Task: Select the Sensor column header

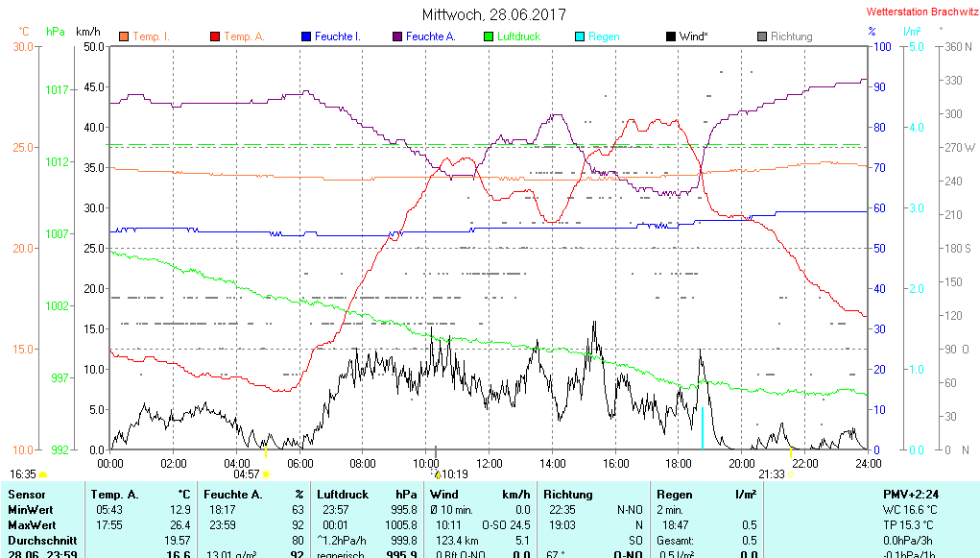Action: (27, 494)
